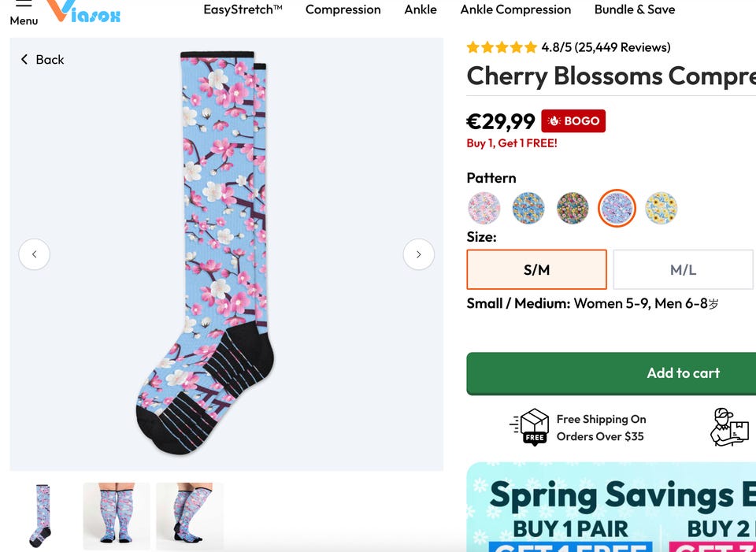This screenshot has width=756, height=552.
Task: Open the Compression menu item
Action: click(343, 9)
